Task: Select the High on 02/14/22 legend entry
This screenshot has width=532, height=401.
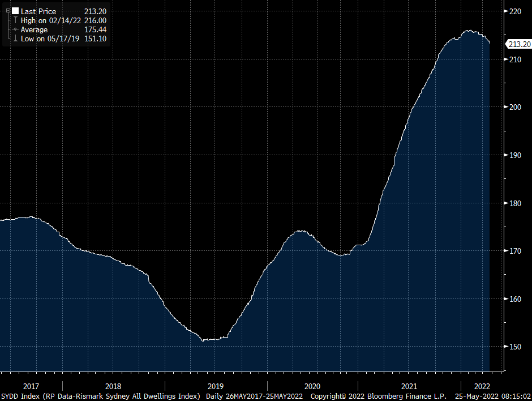Action: click(50, 20)
